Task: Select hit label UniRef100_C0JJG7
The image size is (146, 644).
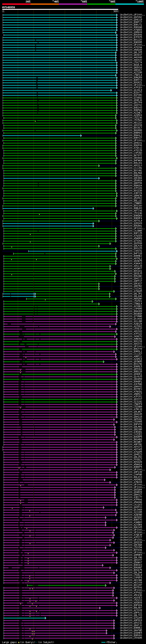Action: 131,354
